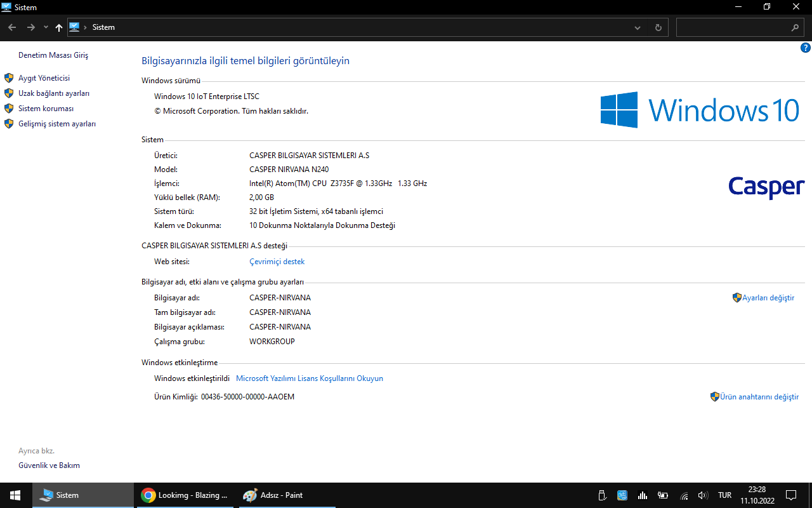Click the 2,00 GB RAM value

[x=261, y=197]
